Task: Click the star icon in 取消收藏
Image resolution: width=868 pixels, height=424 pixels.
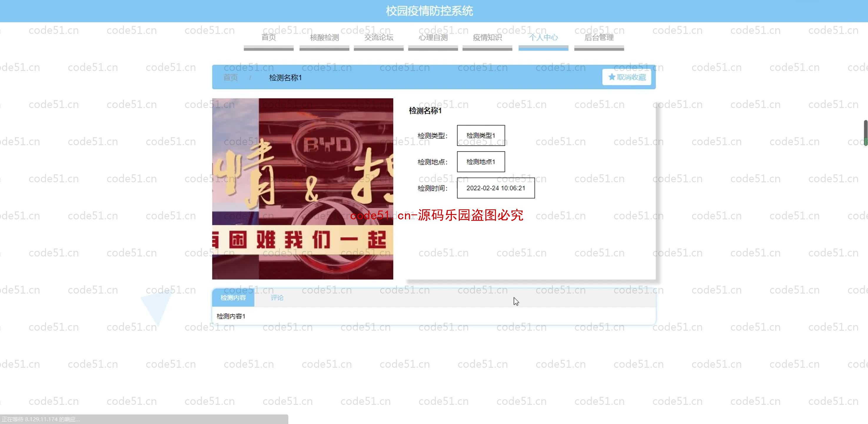Action: coord(612,77)
